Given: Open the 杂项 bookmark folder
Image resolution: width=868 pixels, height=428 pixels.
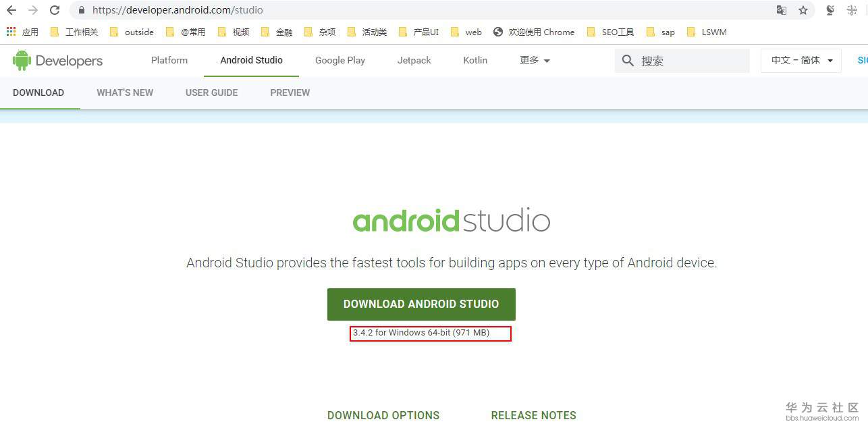Looking at the screenshot, I should click(x=320, y=32).
